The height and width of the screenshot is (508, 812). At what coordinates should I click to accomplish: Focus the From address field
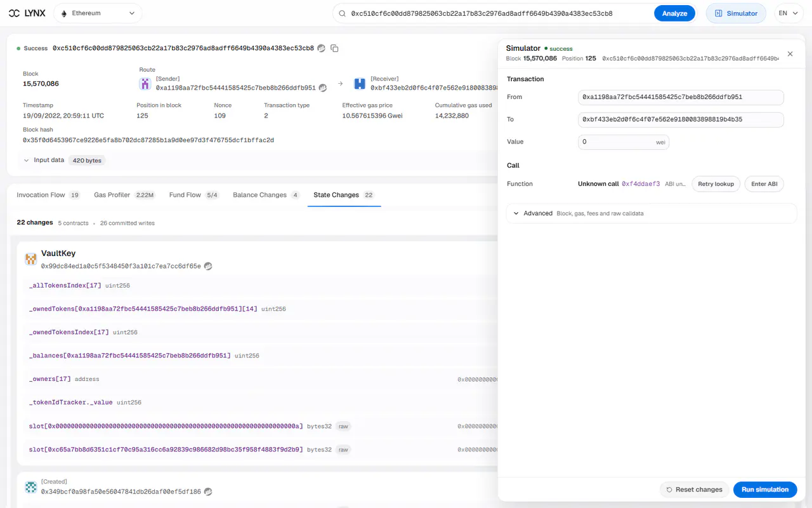[681, 97]
